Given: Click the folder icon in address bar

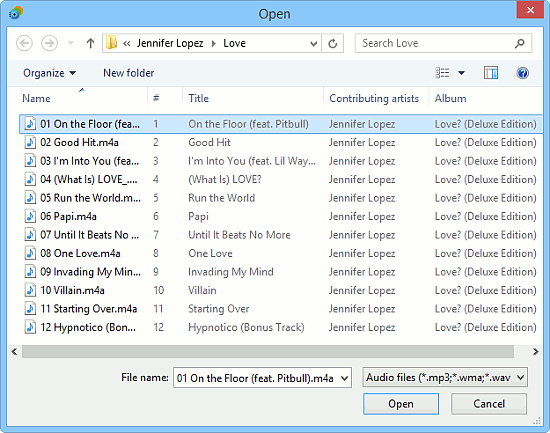Looking at the screenshot, I should point(112,43).
